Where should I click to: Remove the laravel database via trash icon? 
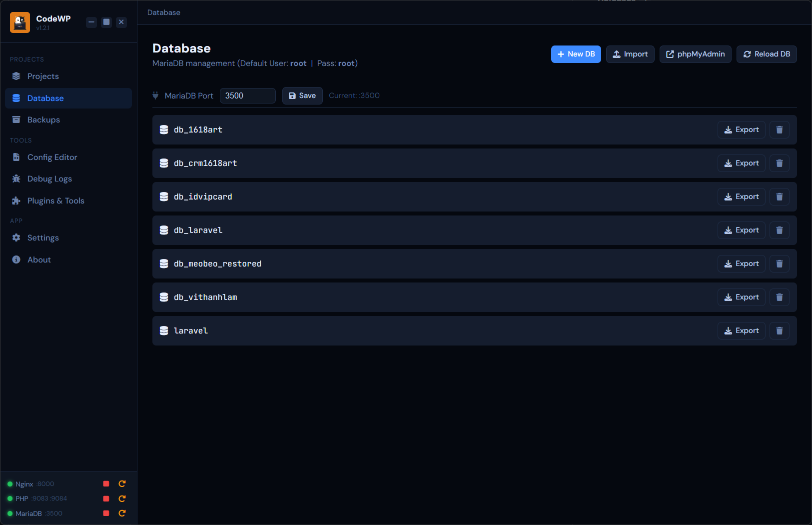779,331
